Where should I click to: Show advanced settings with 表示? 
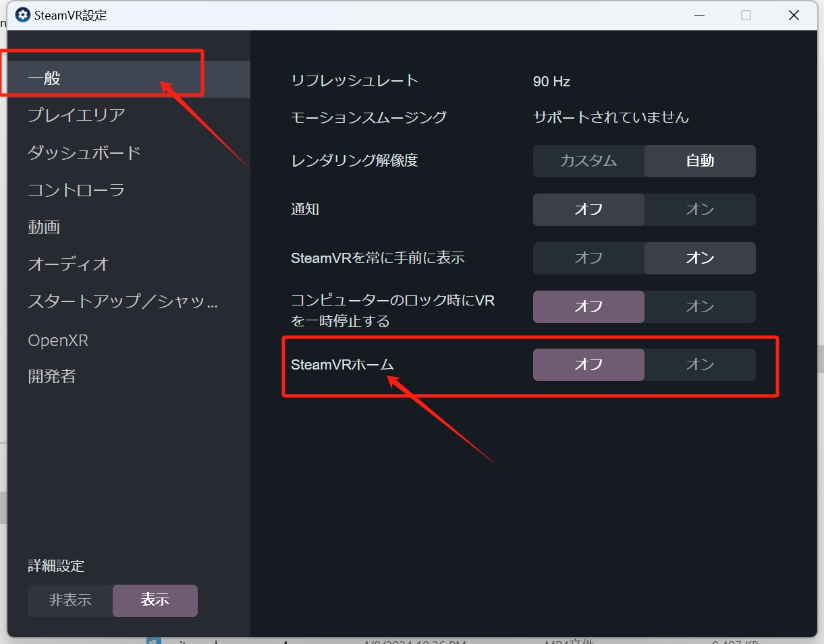coord(155,601)
